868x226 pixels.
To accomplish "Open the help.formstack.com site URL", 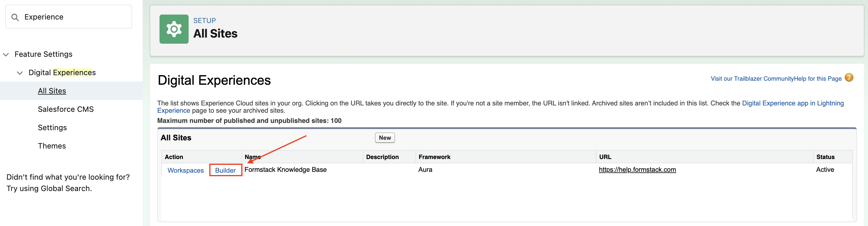I will (x=637, y=170).
